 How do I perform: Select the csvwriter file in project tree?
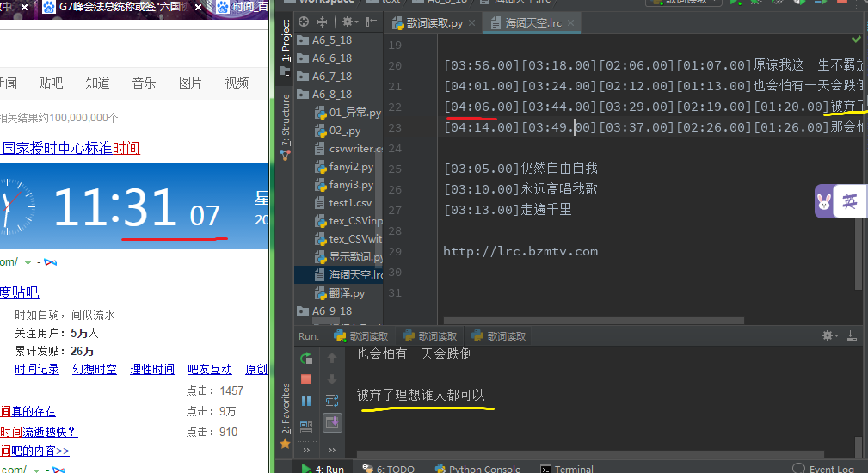click(x=348, y=148)
